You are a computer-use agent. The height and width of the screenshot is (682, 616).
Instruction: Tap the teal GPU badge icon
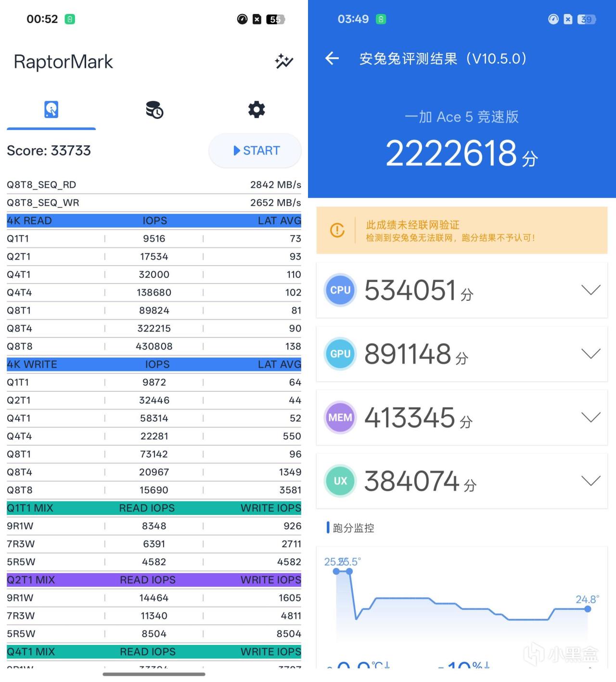(340, 354)
